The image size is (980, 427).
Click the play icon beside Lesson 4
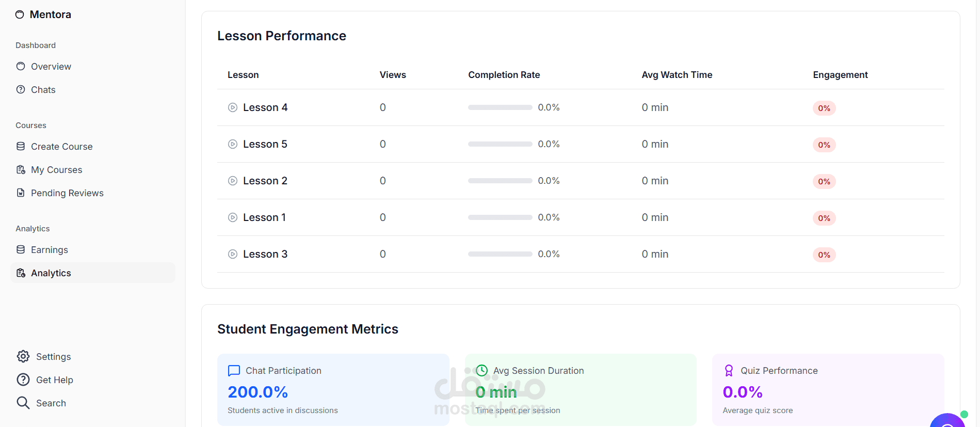tap(233, 107)
